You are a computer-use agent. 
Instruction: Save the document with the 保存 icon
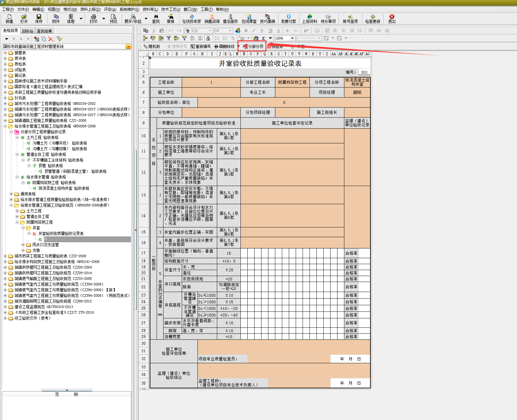click(39, 19)
